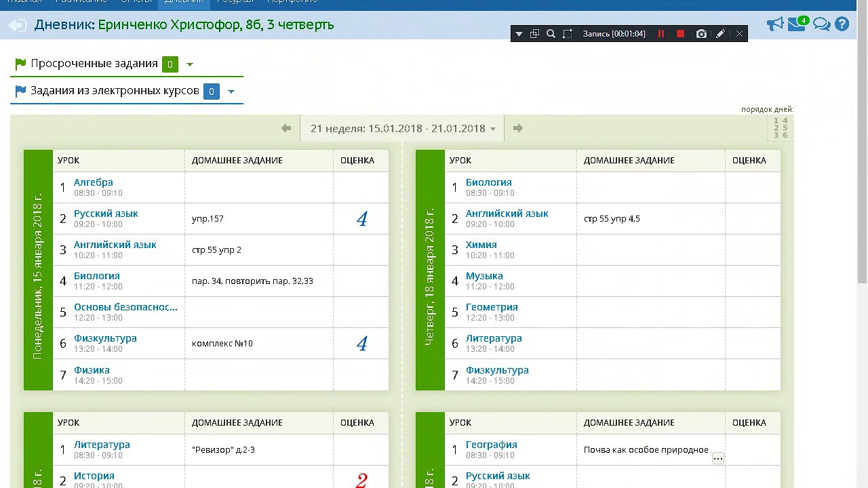Expand География homework ellipsis button
The height and width of the screenshot is (488, 868).
717,458
